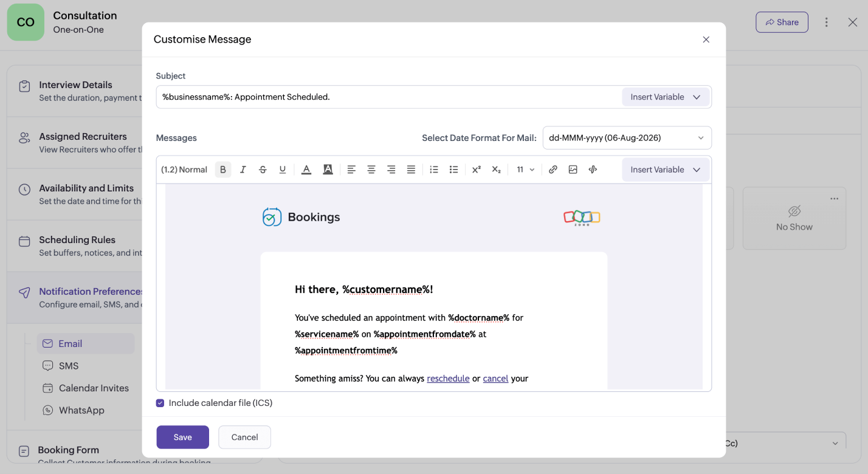Open the Cc dropdown behind the dialog
868x474 pixels.
[x=785, y=443]
